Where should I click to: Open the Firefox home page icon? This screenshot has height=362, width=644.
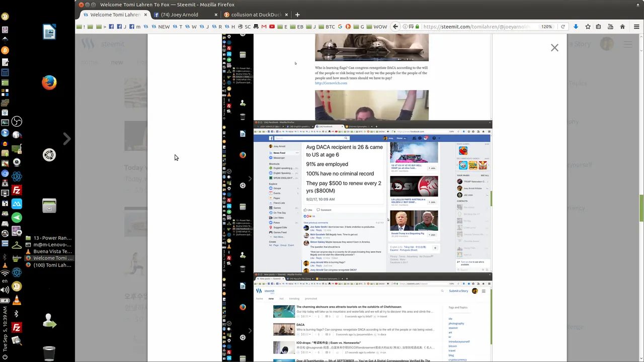click(x=622, y=27)
